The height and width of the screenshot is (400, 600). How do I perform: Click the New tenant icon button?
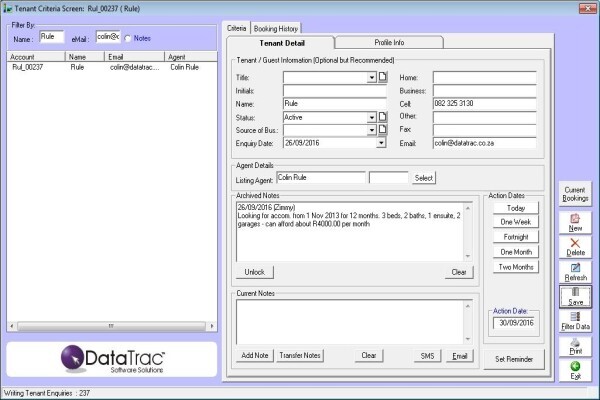coord(575,222)
